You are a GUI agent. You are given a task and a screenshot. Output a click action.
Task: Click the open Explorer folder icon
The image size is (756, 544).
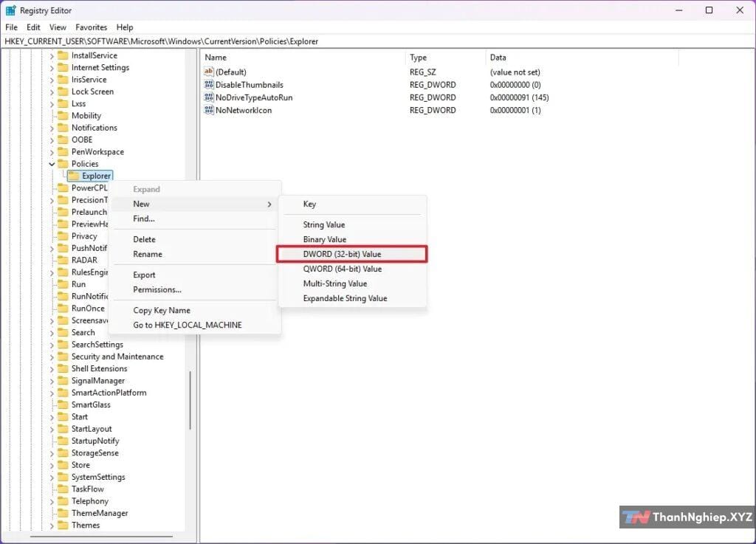coord(73,176)
